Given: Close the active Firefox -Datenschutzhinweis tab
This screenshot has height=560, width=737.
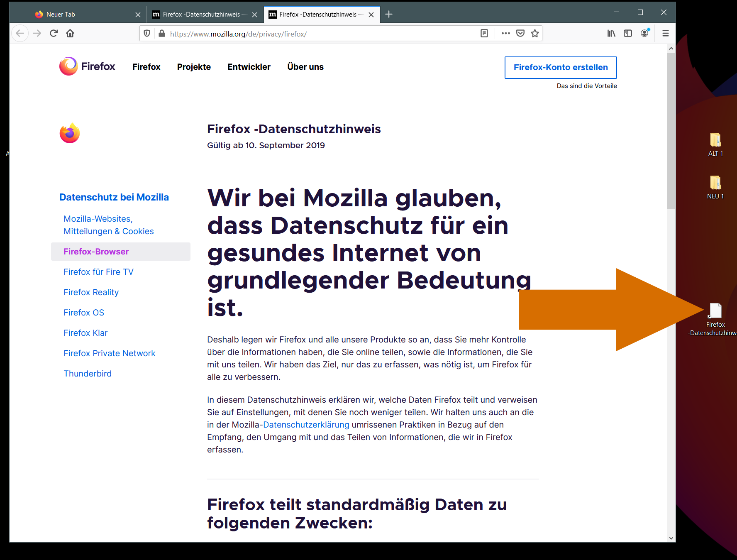Looking at the screenshot, I should coord(371,15).
